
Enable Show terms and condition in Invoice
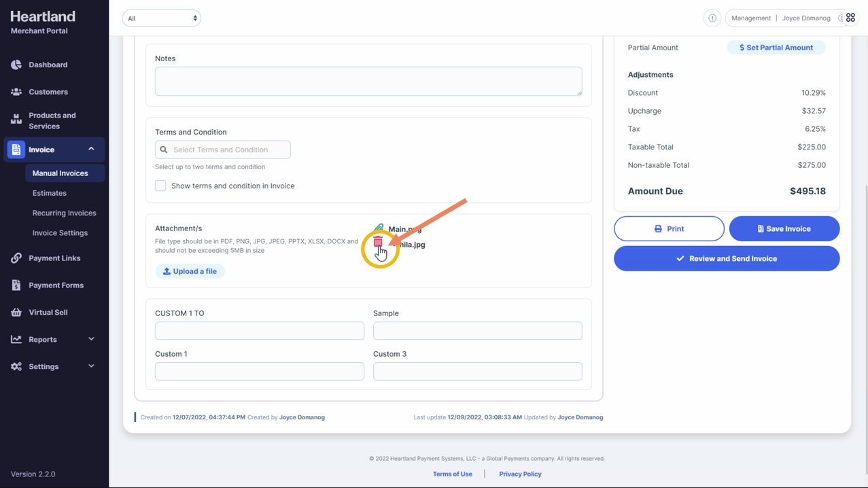[160, 186]
